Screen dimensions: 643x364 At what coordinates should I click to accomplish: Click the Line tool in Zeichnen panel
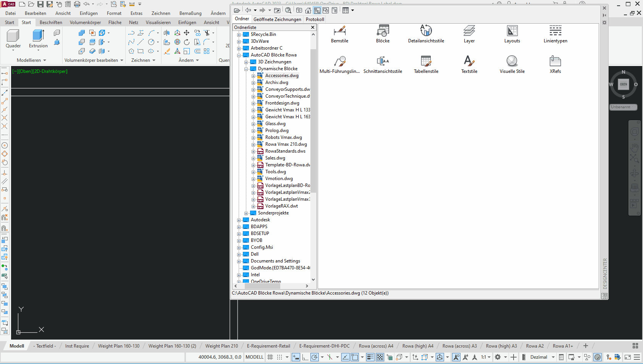click(141, 42)
